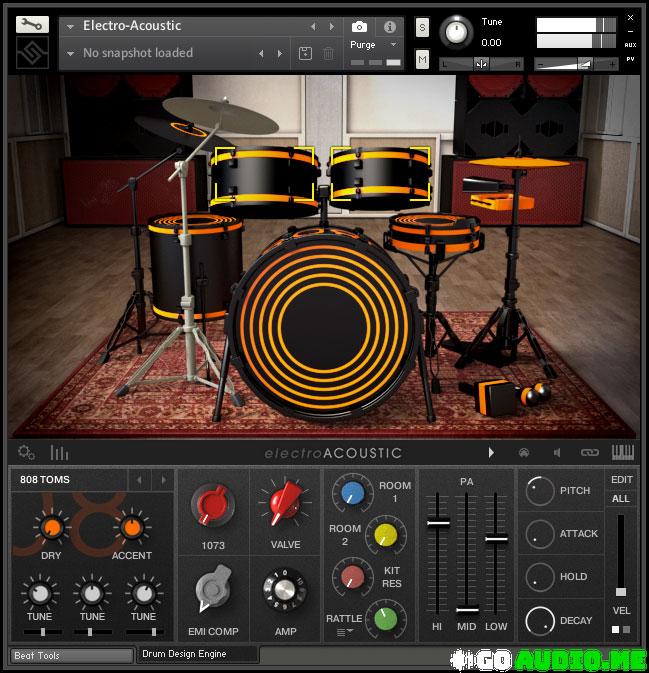Switch to the Drum Design Engine tab

[196, 654]
